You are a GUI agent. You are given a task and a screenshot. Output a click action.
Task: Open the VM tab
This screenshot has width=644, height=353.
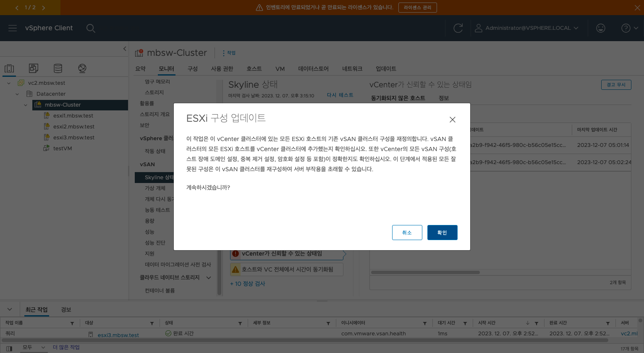pyautogui.click(x=280, y=69)
